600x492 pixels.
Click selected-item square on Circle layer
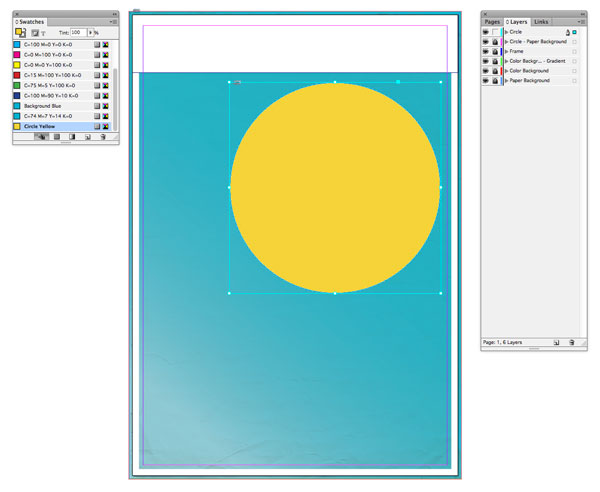[x=574, y=33]
